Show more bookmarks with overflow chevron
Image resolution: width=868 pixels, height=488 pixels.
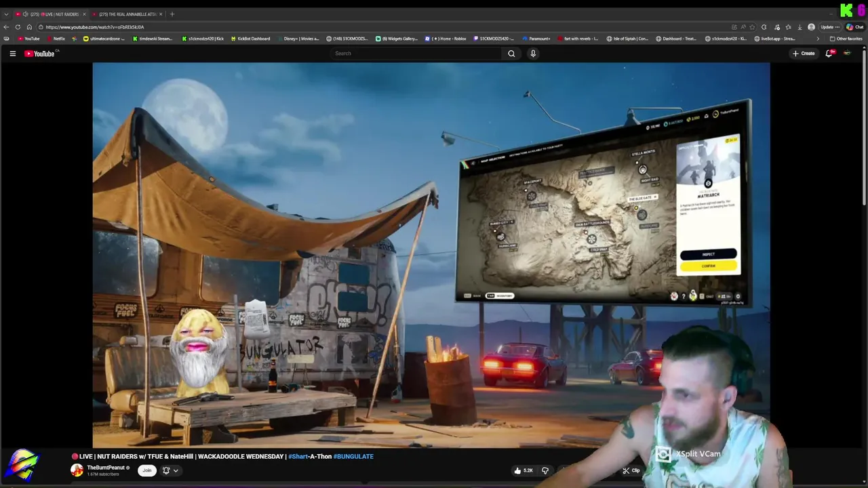point(817,39)
